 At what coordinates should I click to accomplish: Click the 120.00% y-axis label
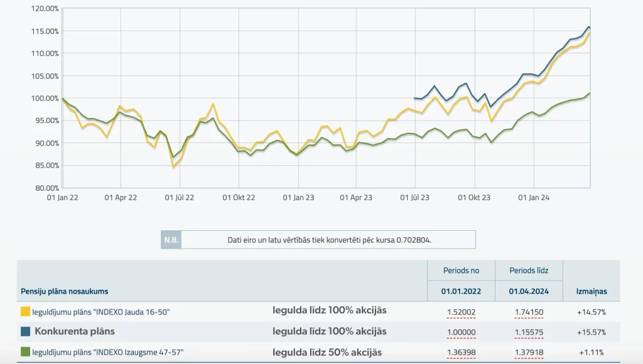pyautogui.click(x=45, y=9)
